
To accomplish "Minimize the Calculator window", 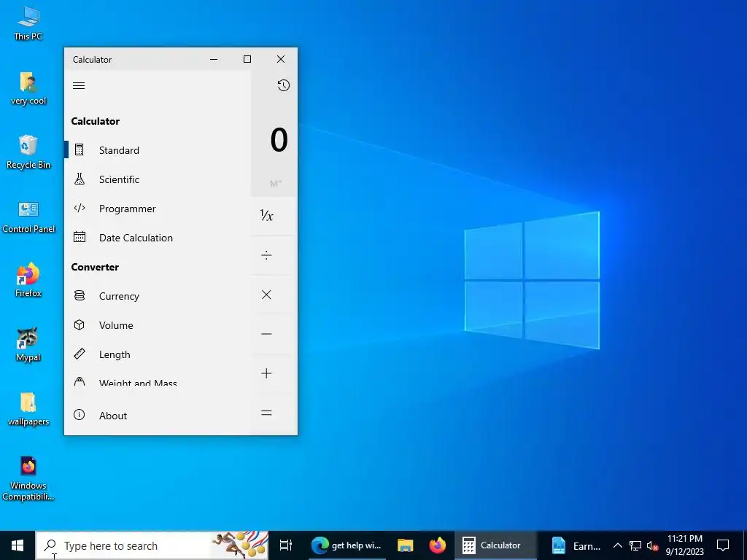I will click(x=214, y=59).
